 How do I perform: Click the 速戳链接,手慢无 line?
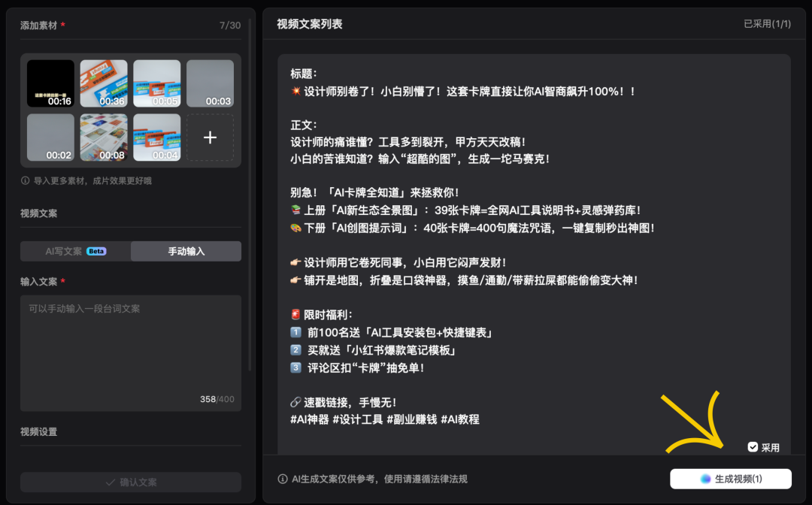point(344,402)
